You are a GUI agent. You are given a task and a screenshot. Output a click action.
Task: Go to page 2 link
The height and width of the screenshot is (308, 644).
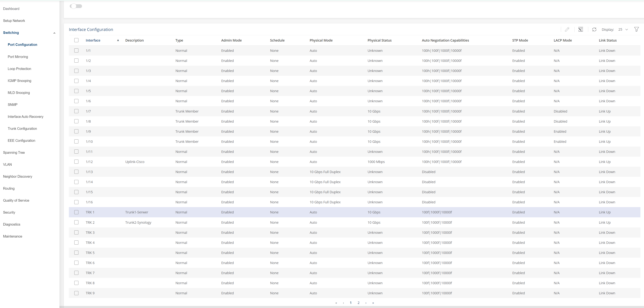[x=358, y=303]
